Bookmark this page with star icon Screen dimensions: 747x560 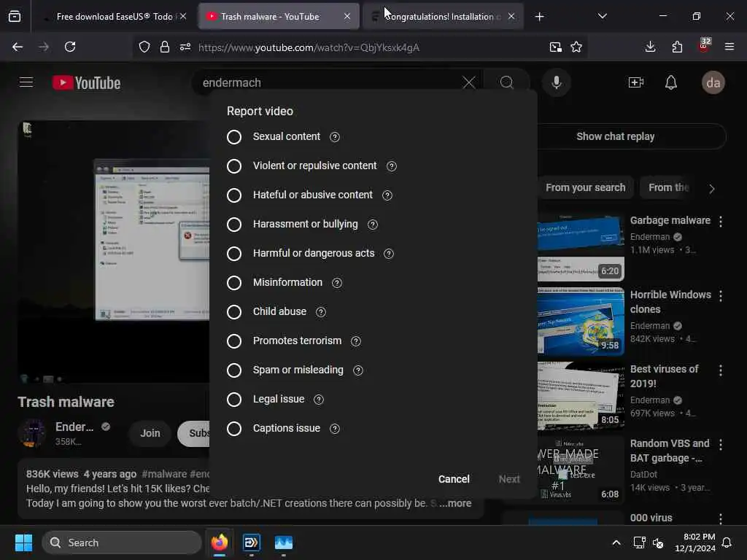click(576, 47)
